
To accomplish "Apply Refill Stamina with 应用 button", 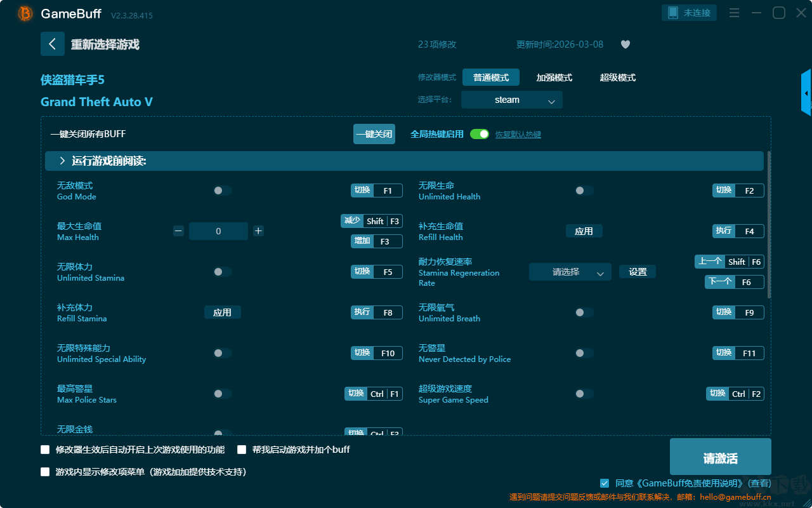I will pos(223,312).
